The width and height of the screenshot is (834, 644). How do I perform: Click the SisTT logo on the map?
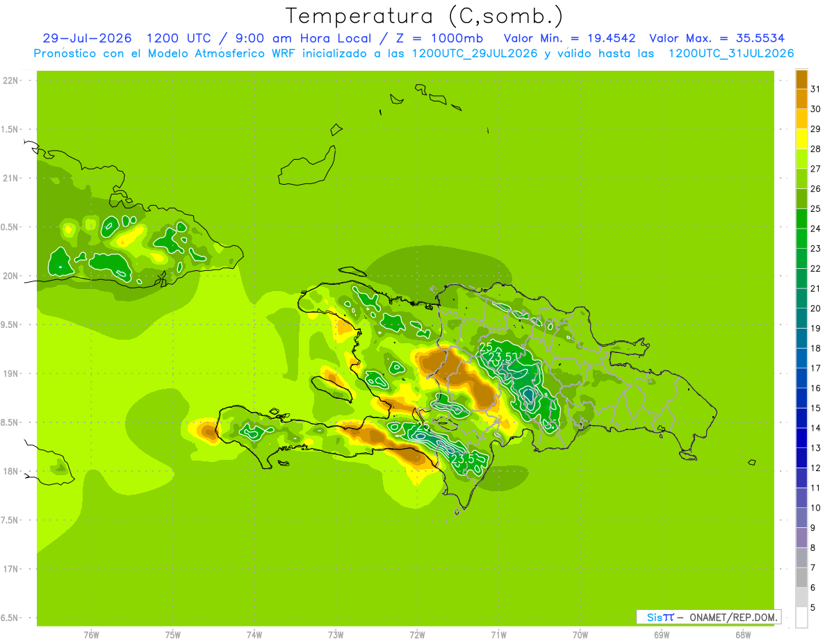(660, 617)
